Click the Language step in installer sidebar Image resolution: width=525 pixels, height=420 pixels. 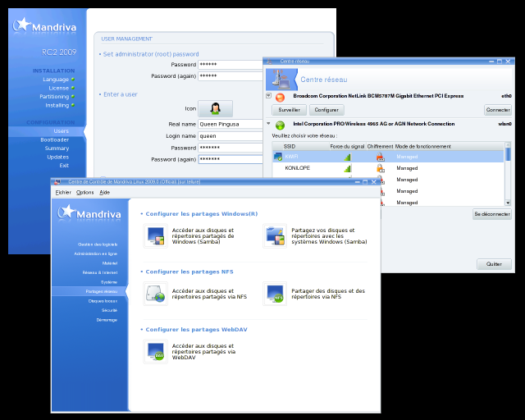pos(56,80)
